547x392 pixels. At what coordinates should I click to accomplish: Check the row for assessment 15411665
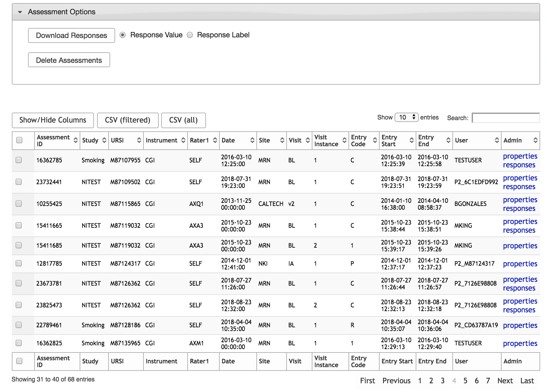19,225
